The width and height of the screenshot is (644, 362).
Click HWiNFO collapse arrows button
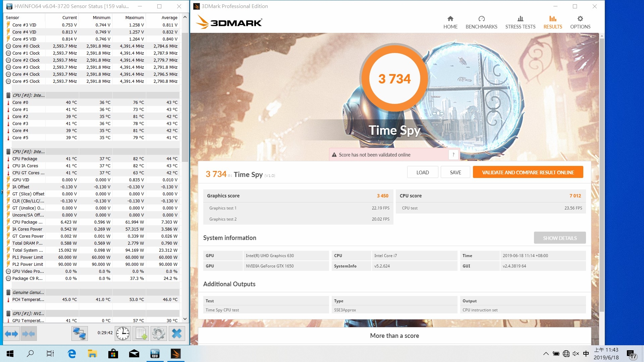coord(29,334)
